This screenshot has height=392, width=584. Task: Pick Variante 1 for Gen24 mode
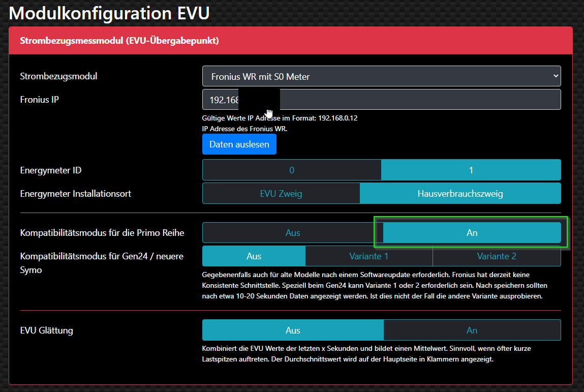point(368,256)
